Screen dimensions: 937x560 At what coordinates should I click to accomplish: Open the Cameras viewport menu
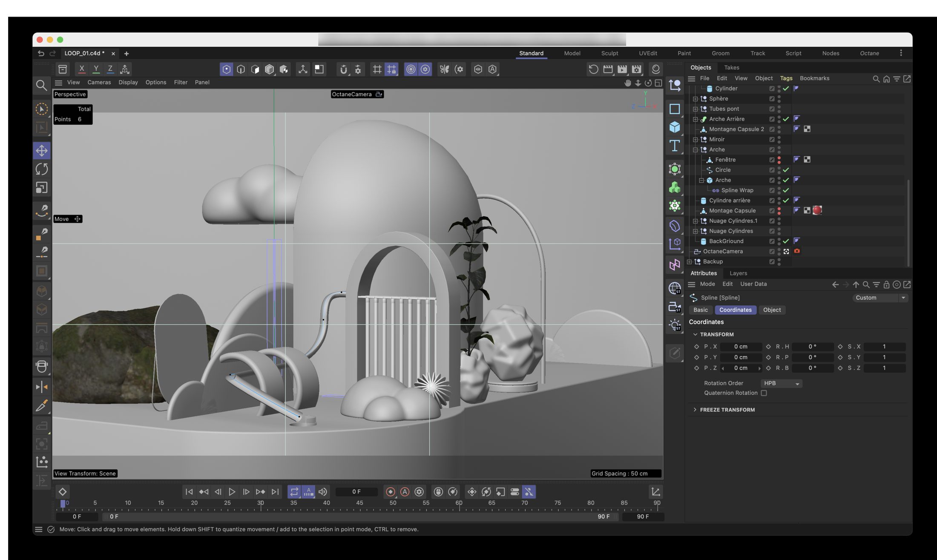click(x=99, y=82)
